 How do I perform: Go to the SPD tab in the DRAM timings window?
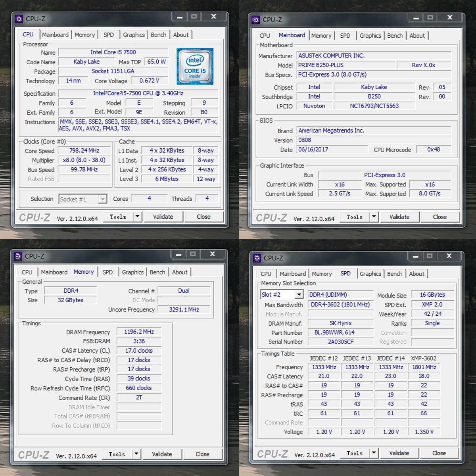click(107, 272)
